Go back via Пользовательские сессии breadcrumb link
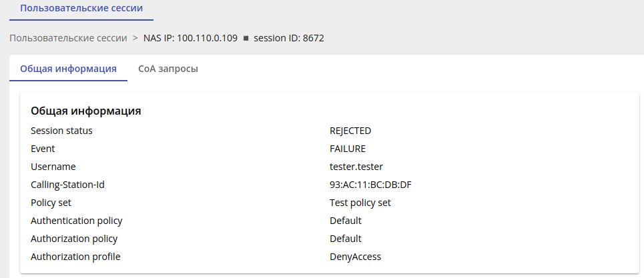This screenshot has width=644, height=278. [68, 38]
